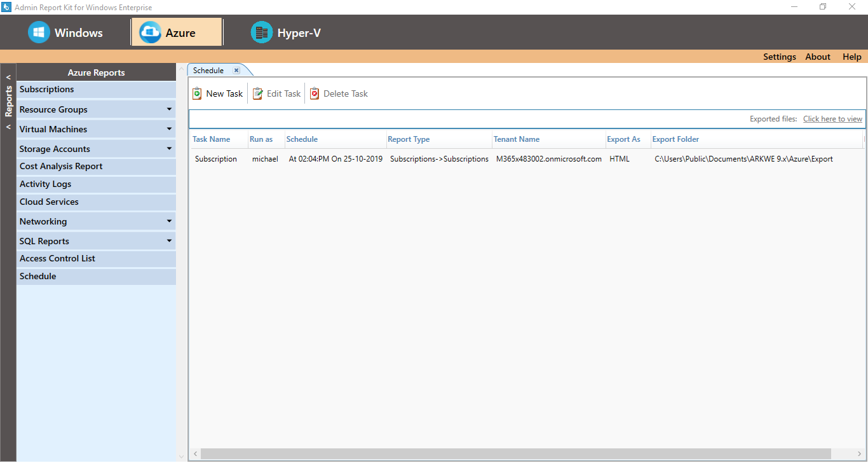Screen dimensions: 868x463
Task: Open the Virtual Machines report category
Action: click(96, 129)
